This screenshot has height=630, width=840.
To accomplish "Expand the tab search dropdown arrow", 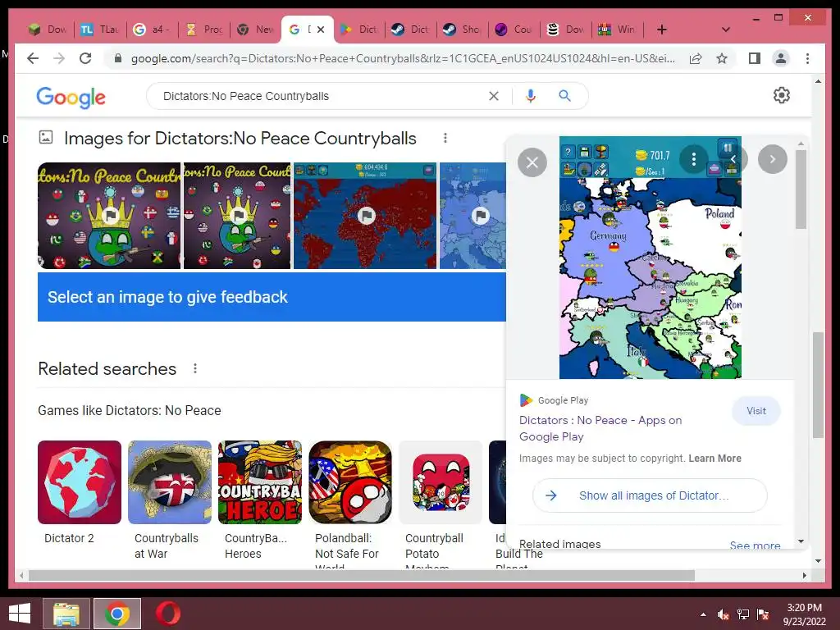I will coord(725,30).
